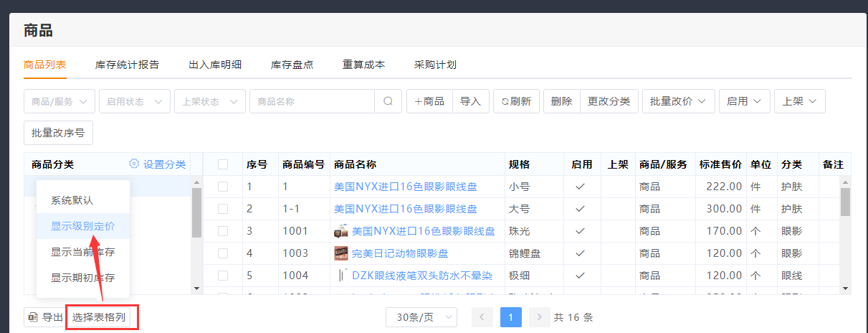Switch to the 库存统计报告 tab

point(127,65)
